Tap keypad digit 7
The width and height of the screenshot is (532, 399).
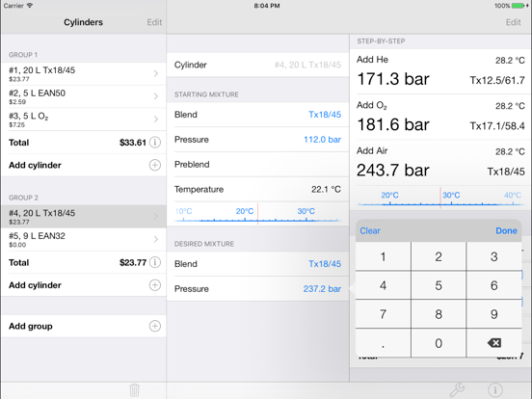[x=383, y=314]
